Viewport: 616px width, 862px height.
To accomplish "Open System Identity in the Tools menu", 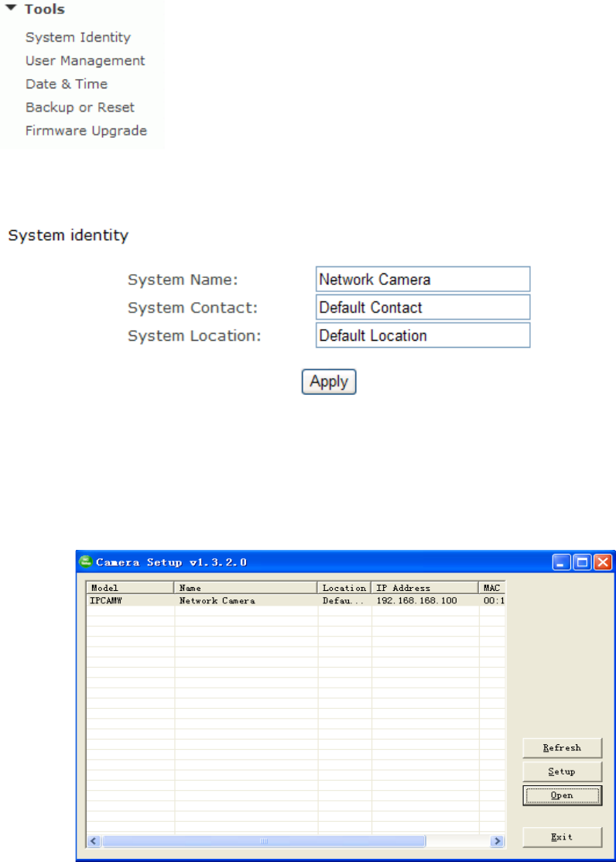I will (78, 37).
